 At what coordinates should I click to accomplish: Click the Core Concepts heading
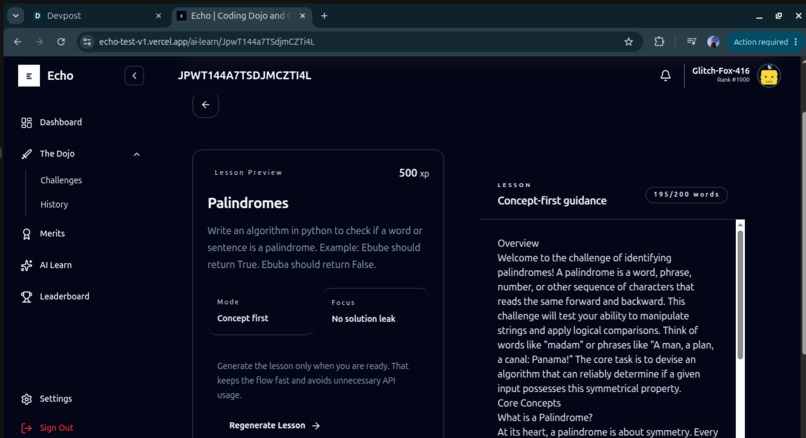(x=529, y=404)
